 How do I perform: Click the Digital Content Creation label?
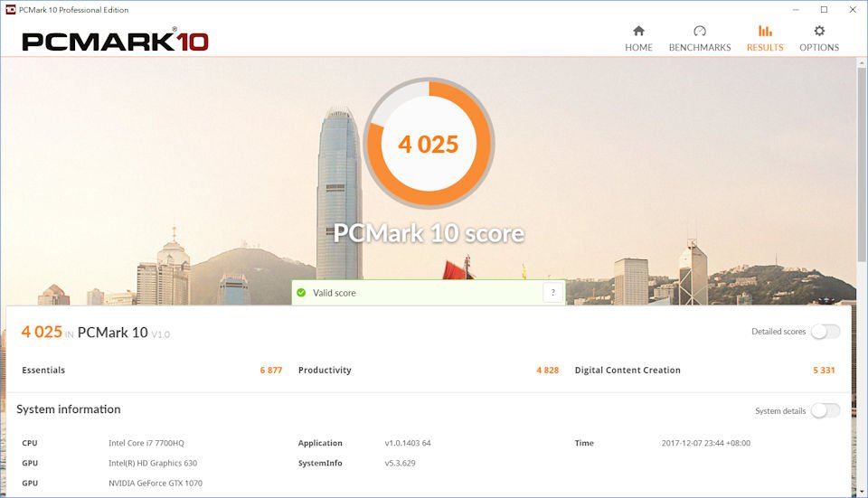click(627, 371)
